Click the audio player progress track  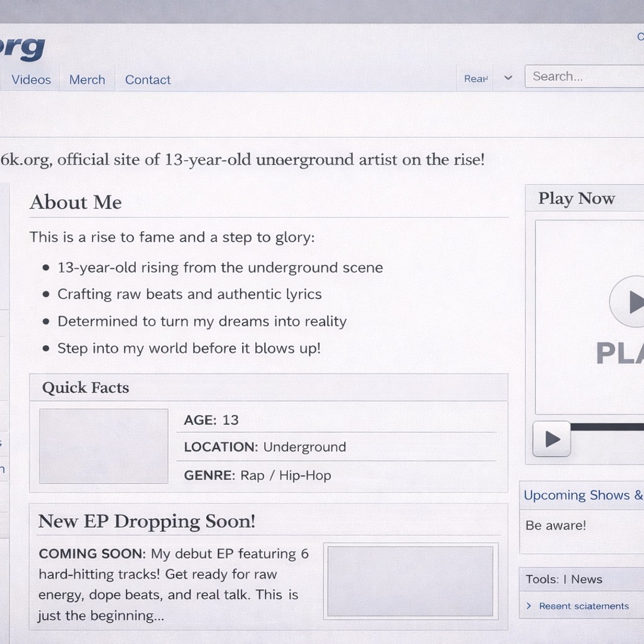pyautogui.click(x=608, y=427)
